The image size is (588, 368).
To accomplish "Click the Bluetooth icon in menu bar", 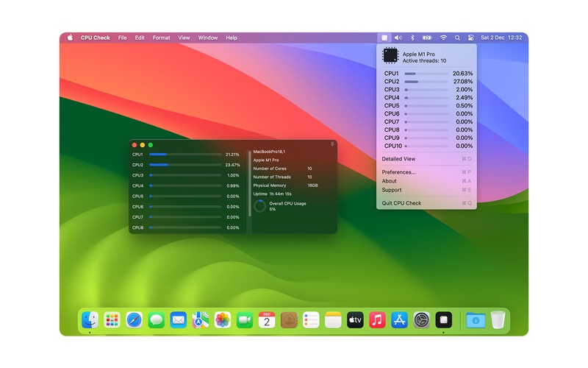I will [412, 38].
